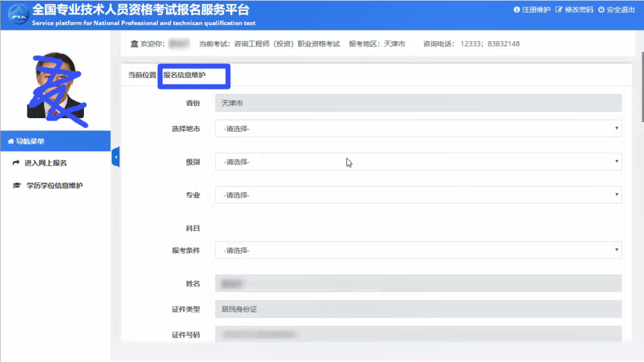Expand the 选择地市 dropdown
This screenshot has height=362, width=644.
(418, 129)
